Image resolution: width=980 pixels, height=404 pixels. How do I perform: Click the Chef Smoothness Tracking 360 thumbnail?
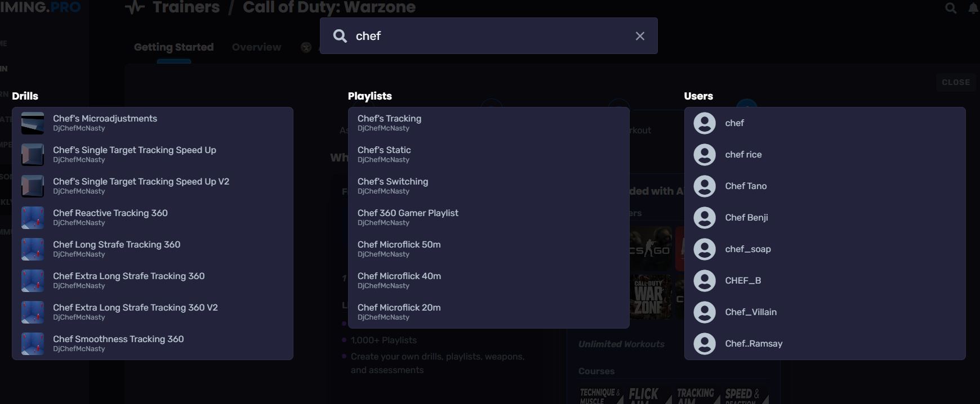[x=33, y=344]
